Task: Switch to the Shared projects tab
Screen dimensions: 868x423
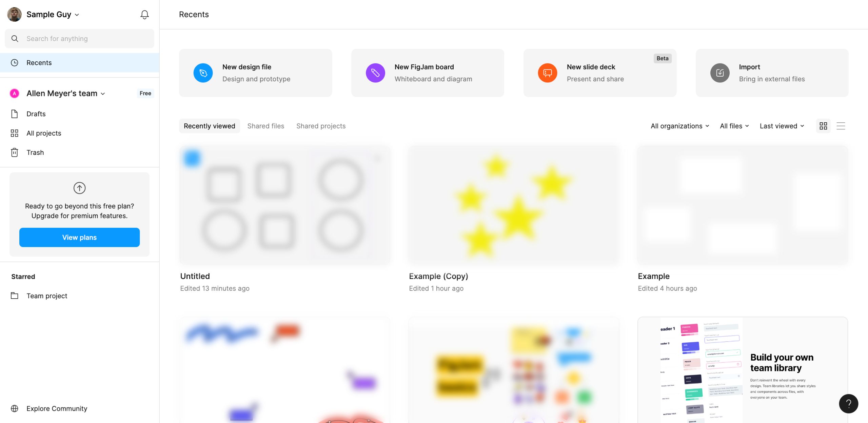Action: point(321,126)
